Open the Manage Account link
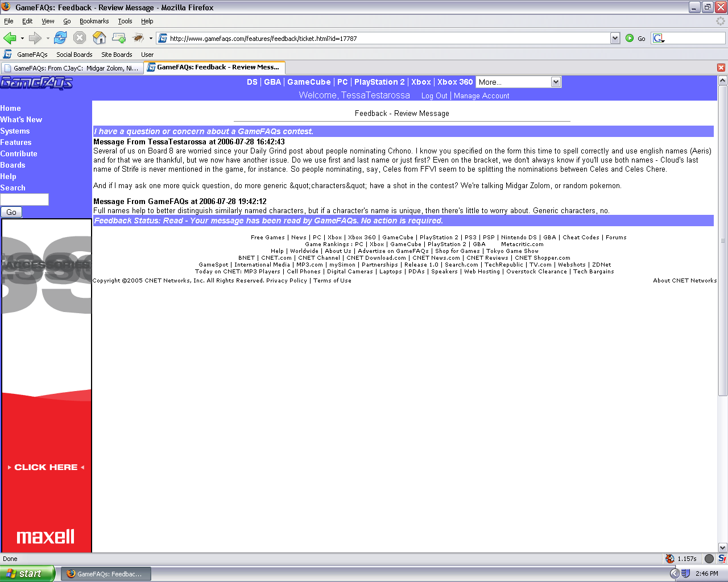 pyautogui.click(x=481, y=96)
